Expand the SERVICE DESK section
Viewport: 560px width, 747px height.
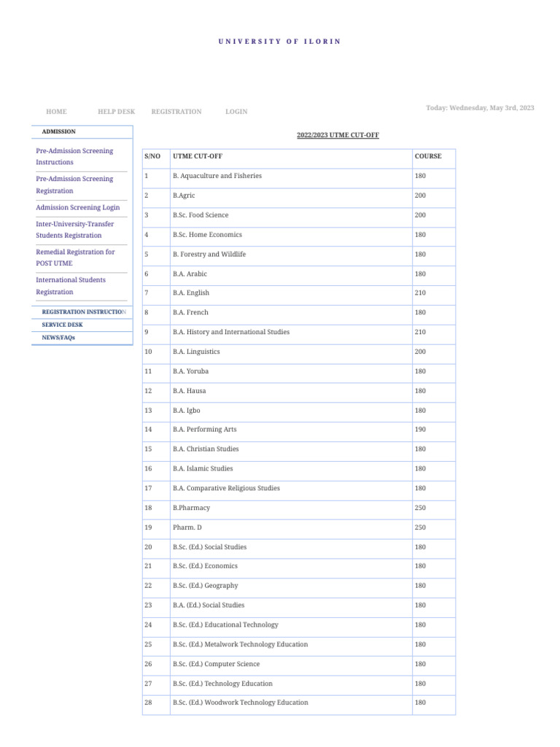click(x=63, y=325)
